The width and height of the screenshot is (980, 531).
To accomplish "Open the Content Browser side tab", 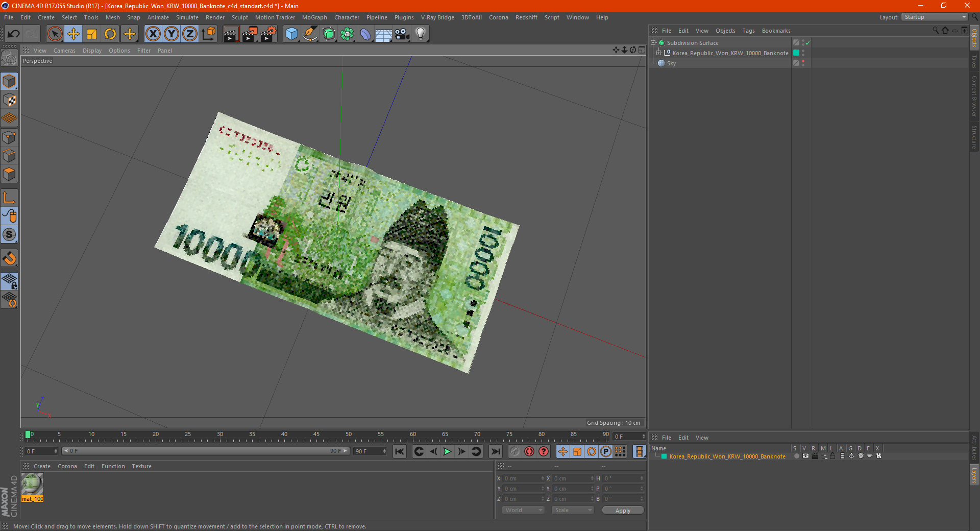I will click(x=974, y=96).
